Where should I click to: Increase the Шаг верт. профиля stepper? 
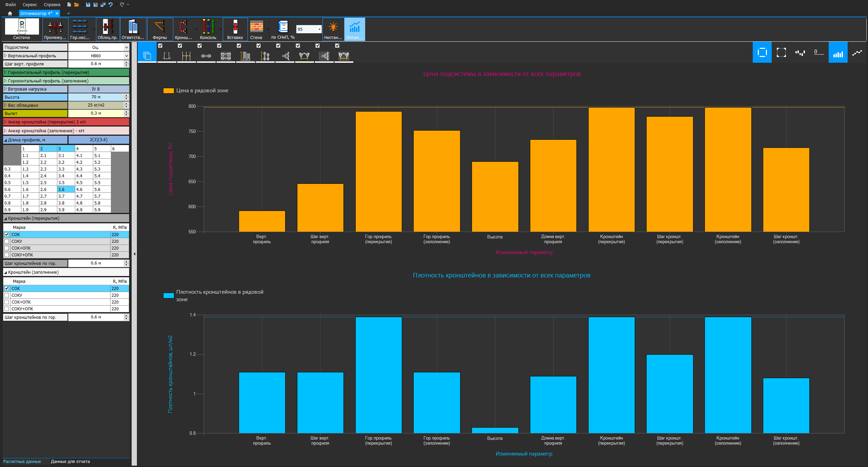[126, 62]
